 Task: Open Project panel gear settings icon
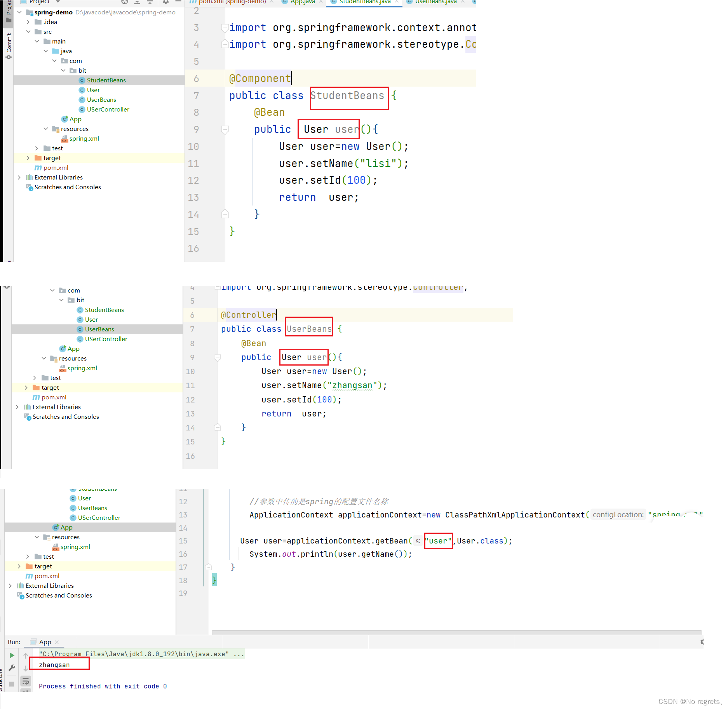[166, 2]
